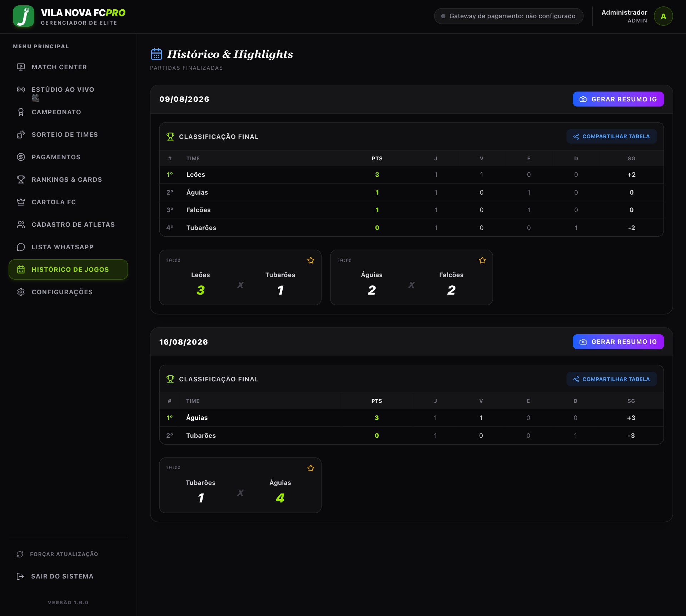Open Sorteio de Times menu label
Viewport: 686px width, 616px height.
(65, 135)
